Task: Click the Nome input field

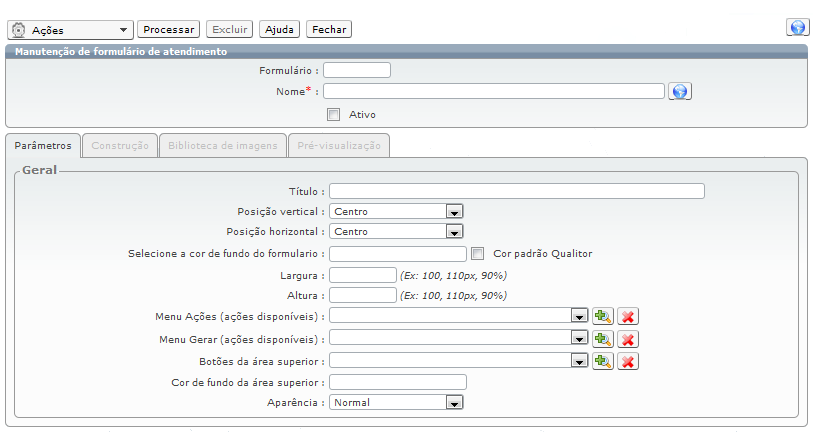Action: pos(494,91)
